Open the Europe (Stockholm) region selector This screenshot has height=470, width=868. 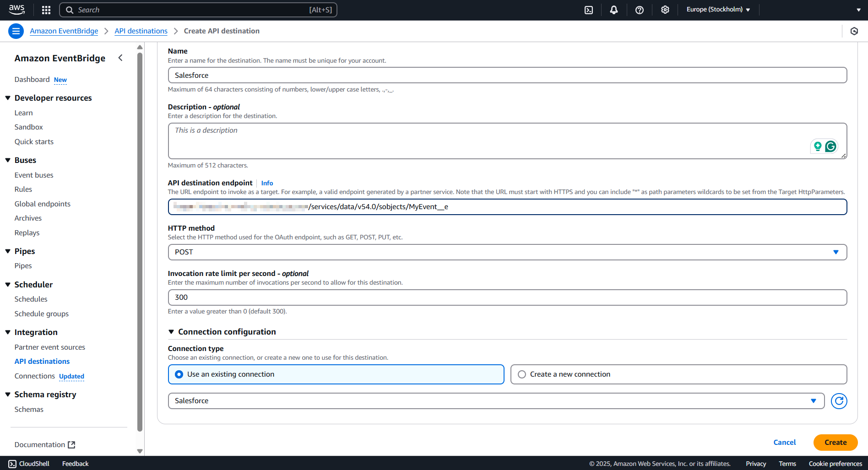coord(718,10)
